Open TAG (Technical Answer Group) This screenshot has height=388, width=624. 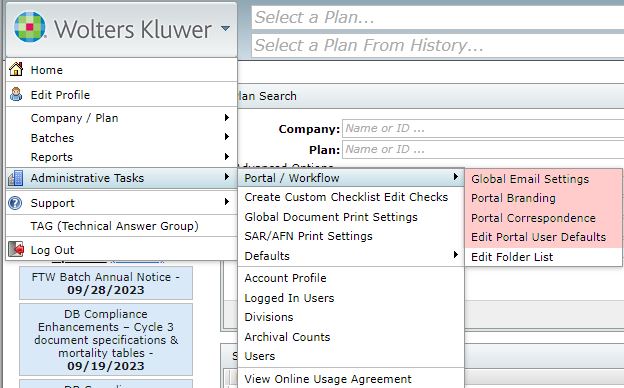122,226
